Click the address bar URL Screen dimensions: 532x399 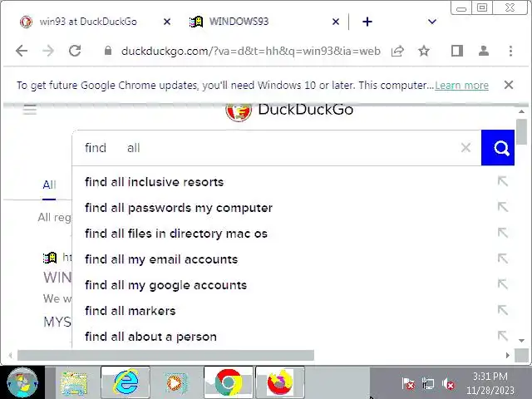point(251,52)
